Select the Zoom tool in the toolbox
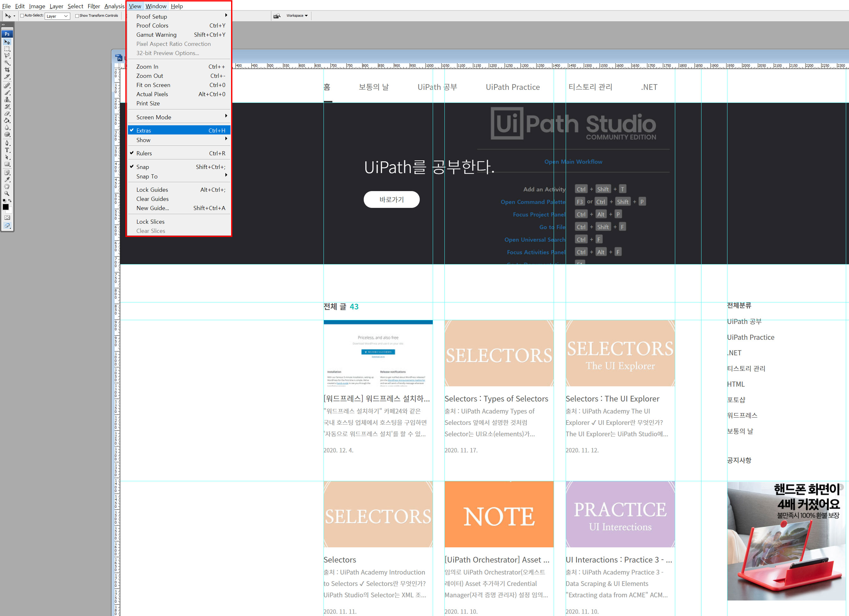Screen dimensions: 849x616 point(7,194)
